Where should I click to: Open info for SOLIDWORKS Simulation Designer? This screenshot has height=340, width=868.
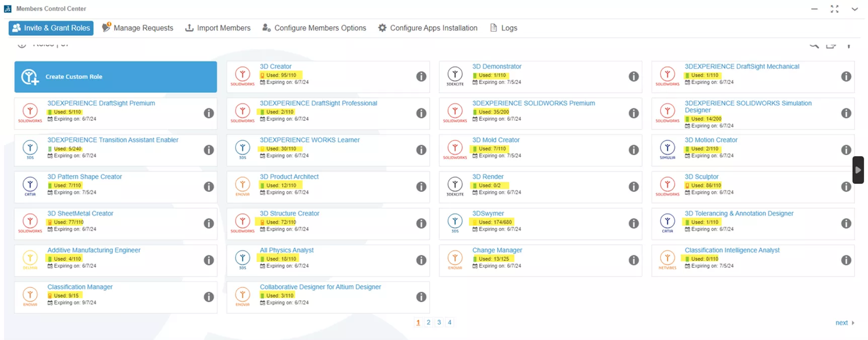846,113
